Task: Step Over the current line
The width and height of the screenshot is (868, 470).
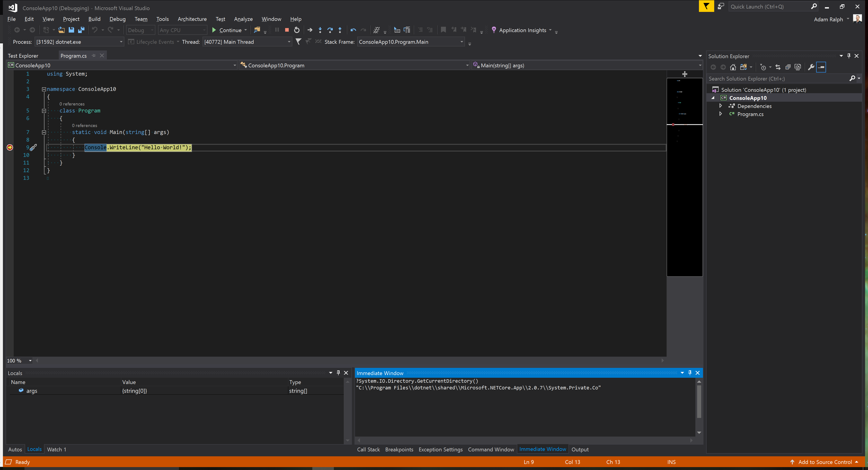Action: (330, 30)
